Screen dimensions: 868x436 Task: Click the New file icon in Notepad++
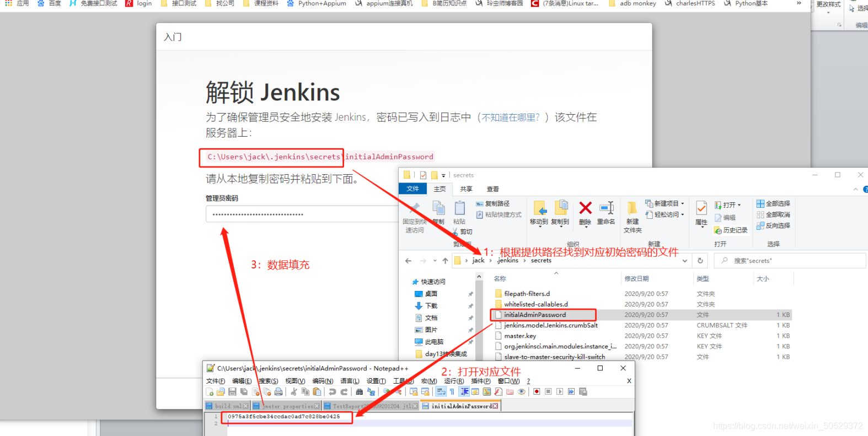pyautogui.click(x=210, y=392)
